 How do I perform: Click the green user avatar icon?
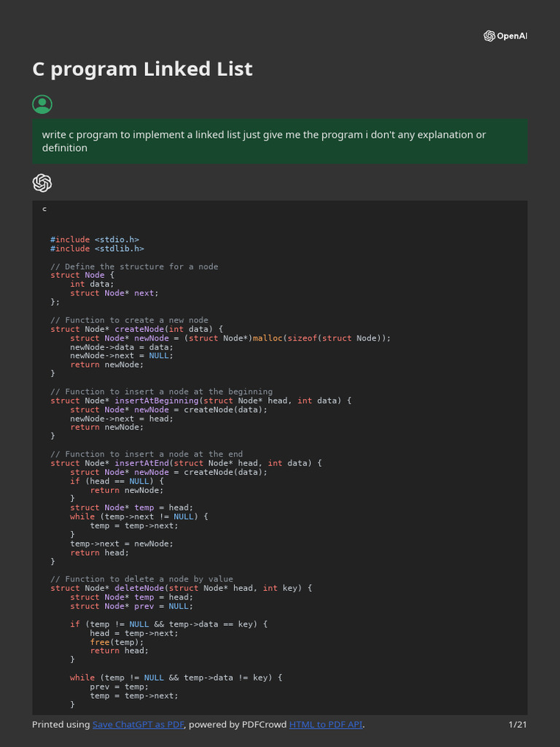42,104
